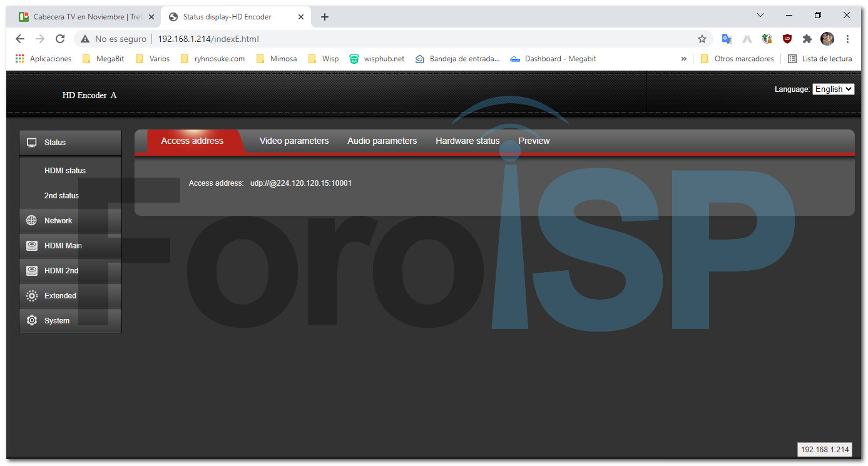Open the wisphub.net bookmark
The height and width of the screenshot is (466, 868).
point(377,59)
